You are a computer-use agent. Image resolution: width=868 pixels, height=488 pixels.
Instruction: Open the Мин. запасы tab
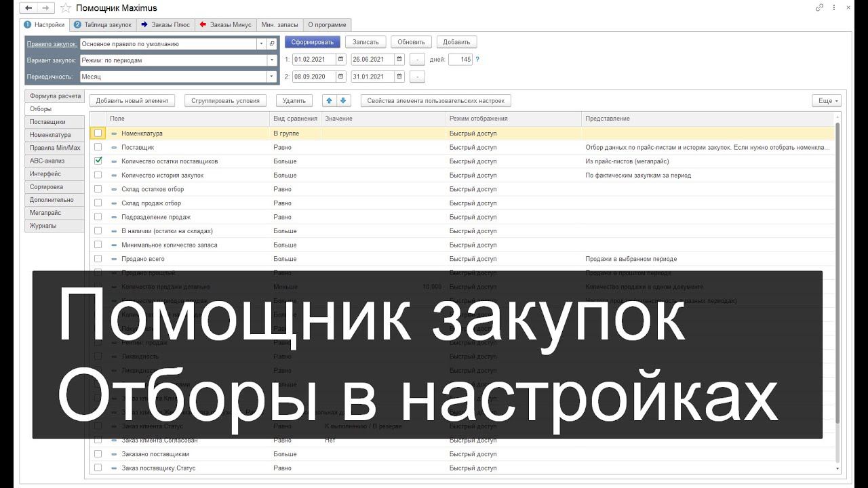279,24
